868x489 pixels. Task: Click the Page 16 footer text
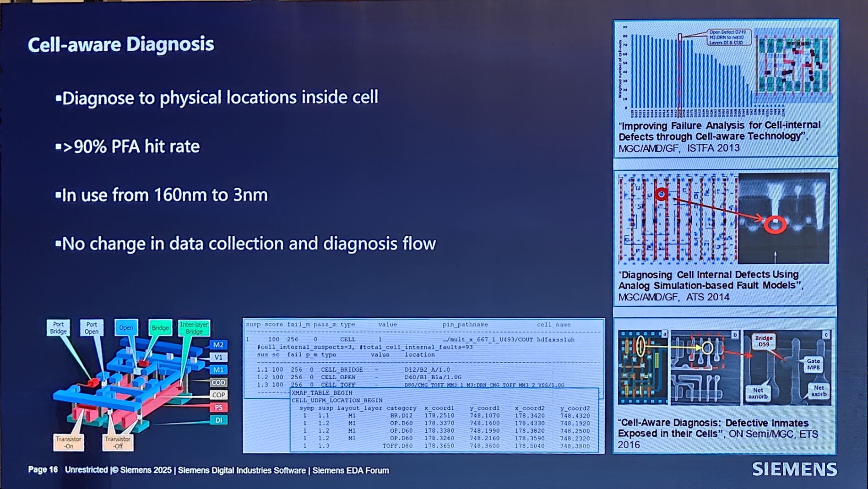click(43, 470)
